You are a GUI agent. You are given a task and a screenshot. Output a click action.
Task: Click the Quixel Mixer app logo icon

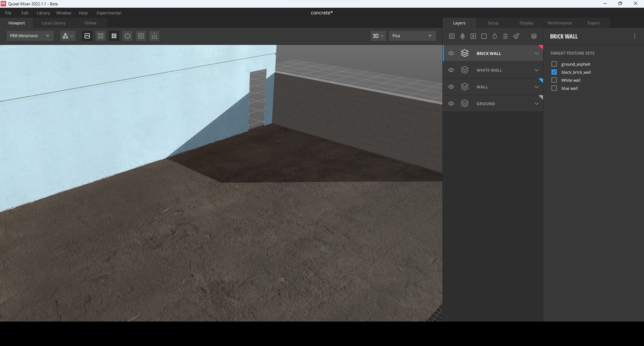point(3,4)
